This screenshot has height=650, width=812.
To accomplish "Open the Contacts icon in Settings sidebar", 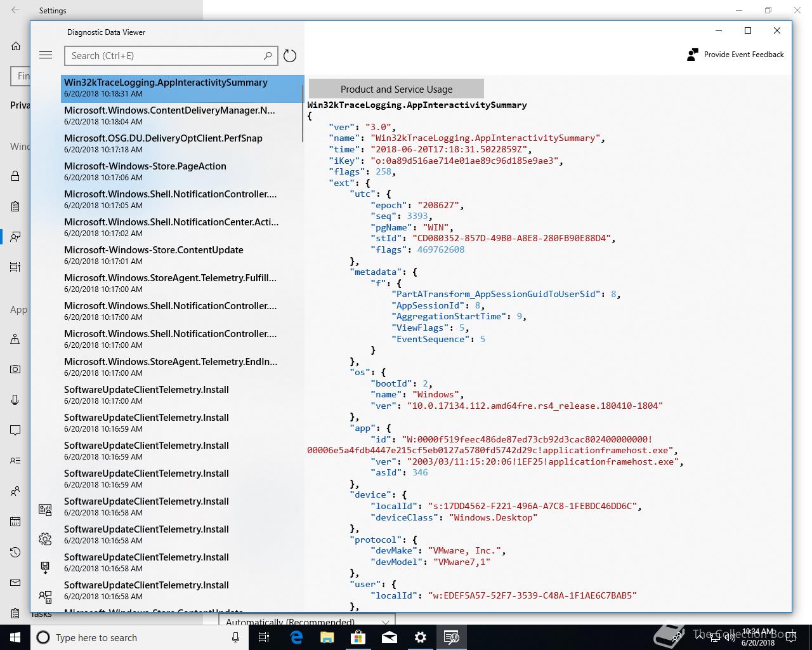I will click(15, 491).
